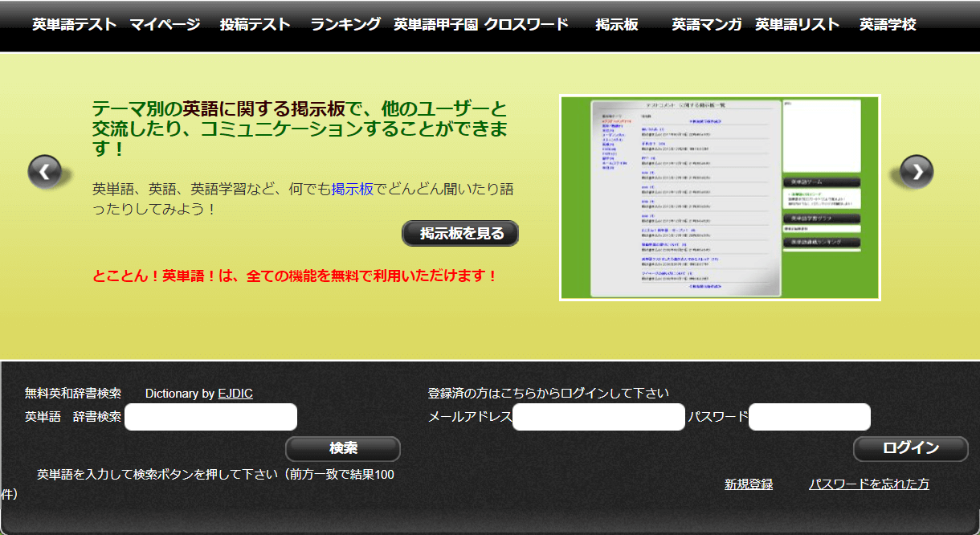980x535 pixels.
Task: Click the previous slide arrow icon
Action: click(45, 171)
